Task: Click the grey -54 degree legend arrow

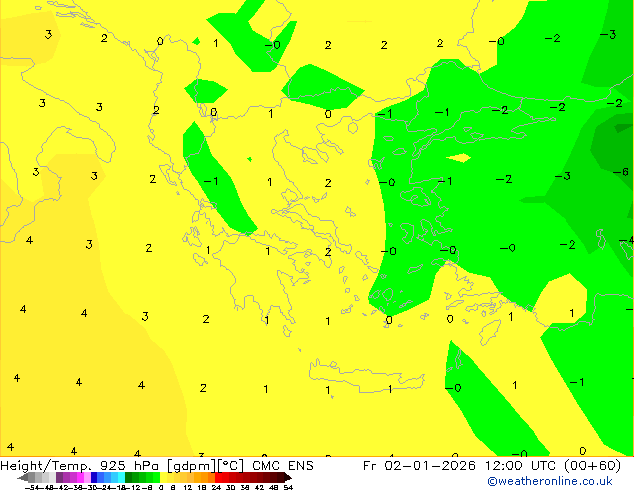Action: pyautogui.click(x=23, y=478)
